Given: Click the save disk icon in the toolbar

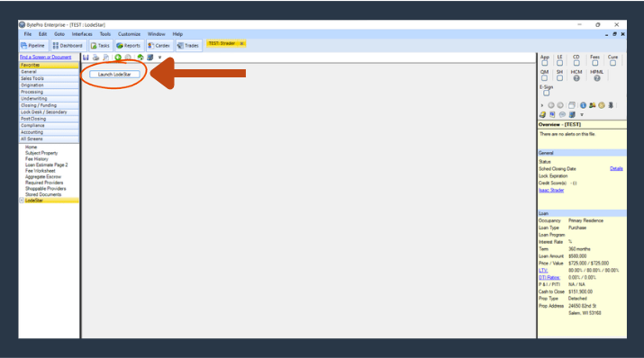Looking at the screenshot, I should 86,58.
